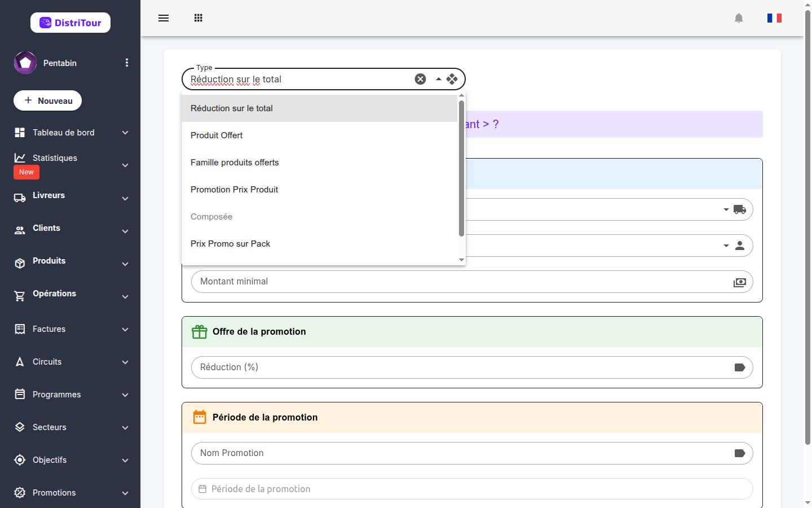812x508 pixels.
Task: Open the hamburger menu icon
Action: click(164, 18)
